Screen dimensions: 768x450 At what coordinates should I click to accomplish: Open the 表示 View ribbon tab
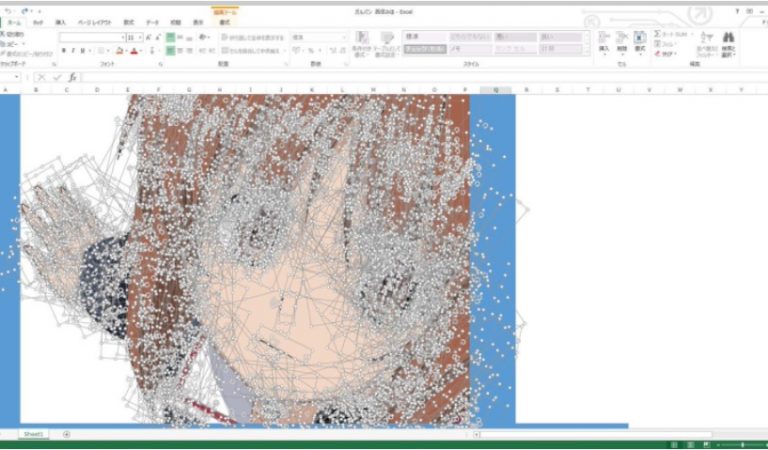point(198,23)
